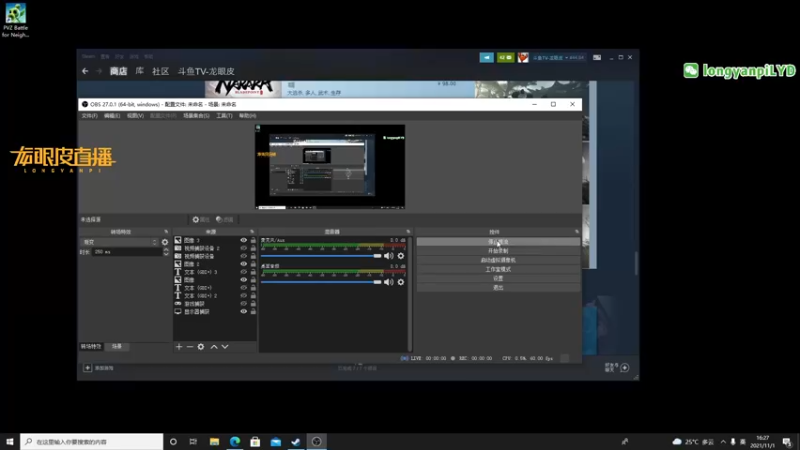Viewport: 800px width, 450px height.
Task: Open Steam account name dropdown
Action: click(558, 58)
